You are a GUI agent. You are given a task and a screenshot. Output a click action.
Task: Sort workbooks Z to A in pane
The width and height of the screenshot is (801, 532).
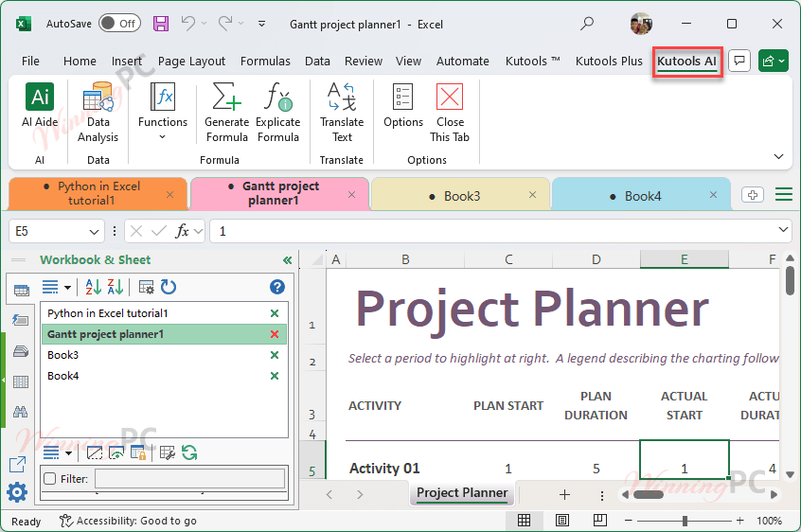pos(116,287)
